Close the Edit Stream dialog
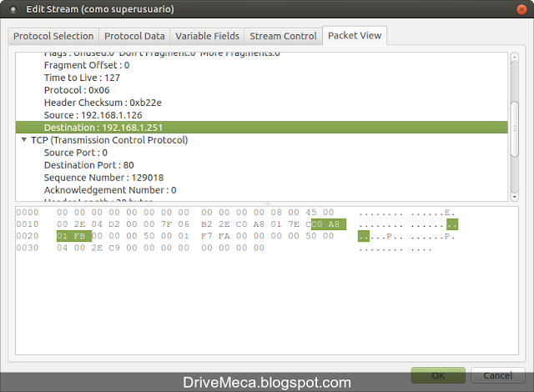The height and width of the screenshot is (392, 534). tap(521, 9)
